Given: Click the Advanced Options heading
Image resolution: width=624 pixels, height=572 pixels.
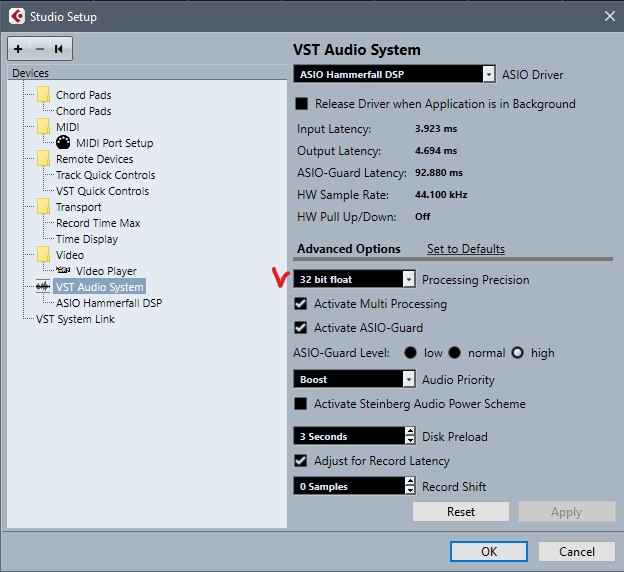Looking at the screenshot, I should point(349,249).
